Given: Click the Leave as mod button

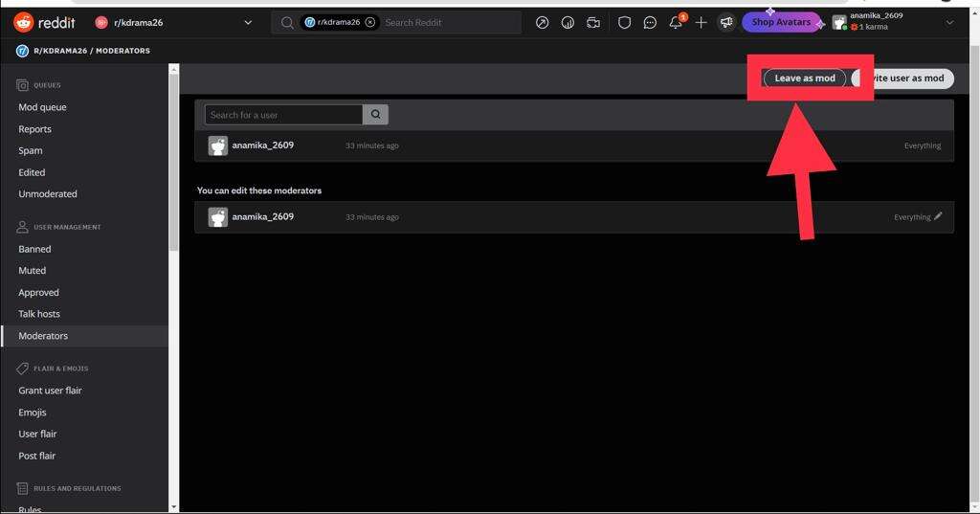Looking at the screenshot, I should click(x=804, y=78).
